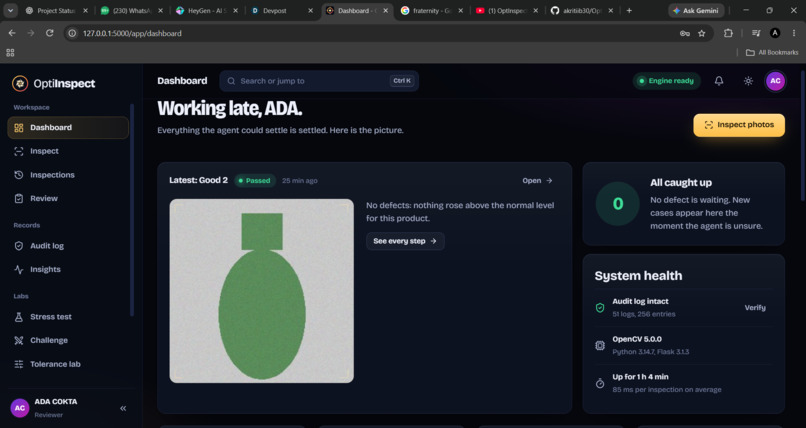Switch to HeyGen tab
The width and height of the screenshot is (806, 428).
[x=206, y=10]
